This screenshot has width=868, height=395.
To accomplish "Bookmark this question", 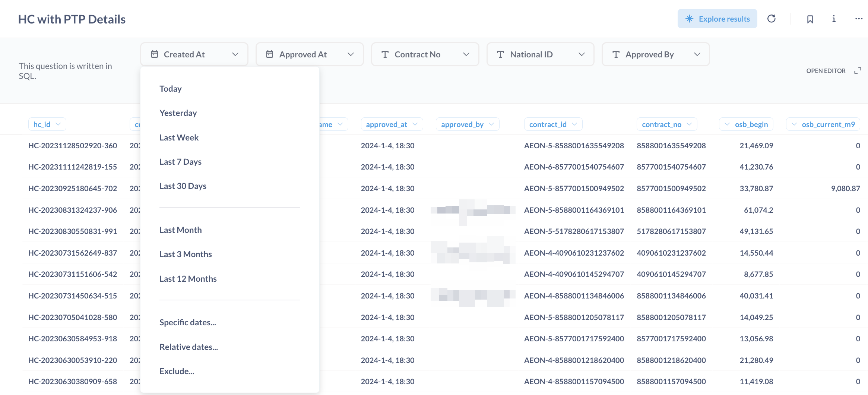I will (810, 19).
